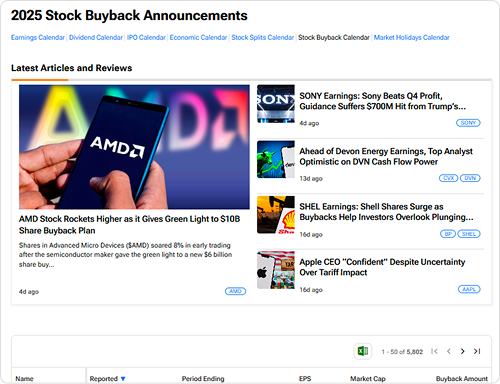500x384 pixels.
Task: Sort by the Reported column header
Action: coord(104,379)
